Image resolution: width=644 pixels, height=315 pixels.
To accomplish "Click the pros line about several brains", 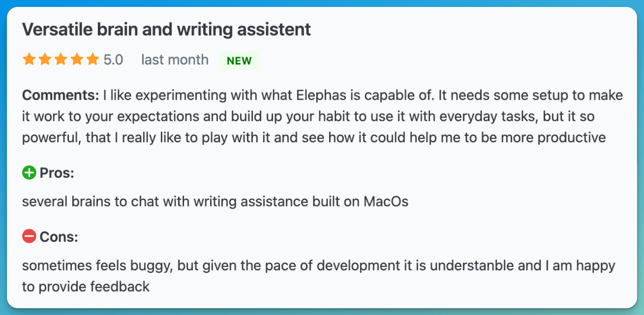I will click(x=215, y=201).
